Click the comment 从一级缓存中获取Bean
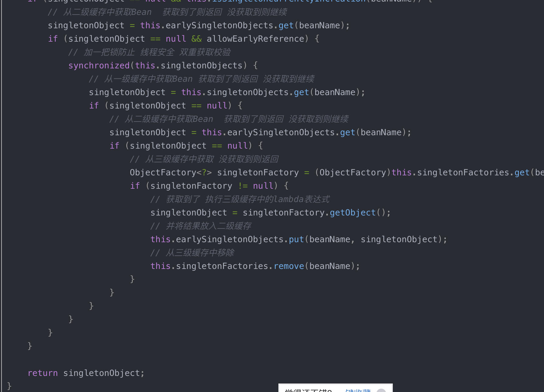The width and height of the screenshot is (544, 392). [201, 79]
